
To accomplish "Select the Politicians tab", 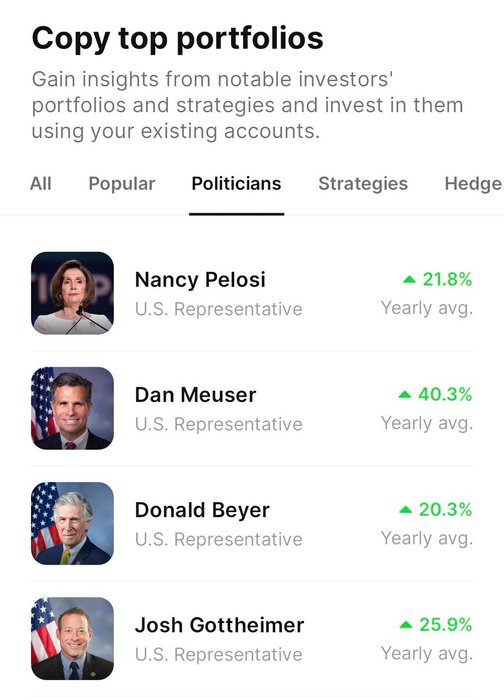I will pos(237,183).
